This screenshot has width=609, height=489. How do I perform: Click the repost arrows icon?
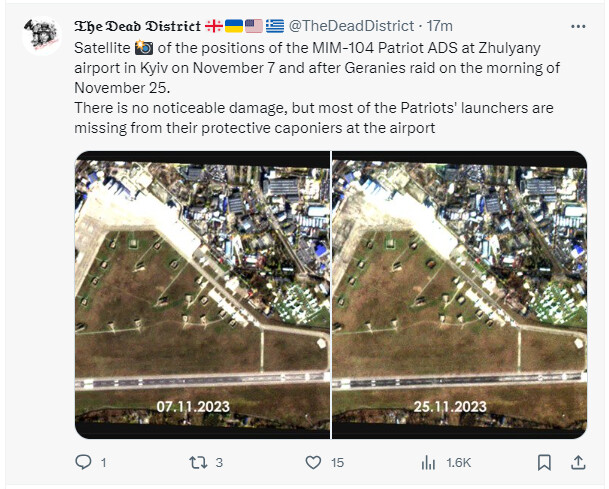pos(198,462)
